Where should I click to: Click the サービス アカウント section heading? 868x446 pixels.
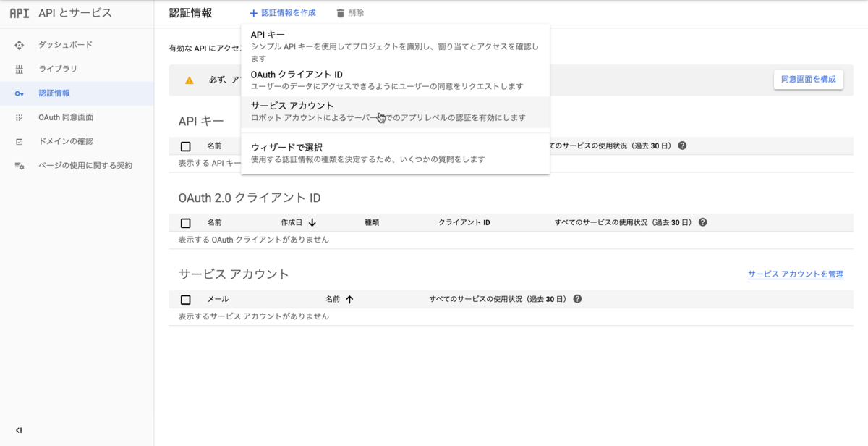[x=234, y=274]
